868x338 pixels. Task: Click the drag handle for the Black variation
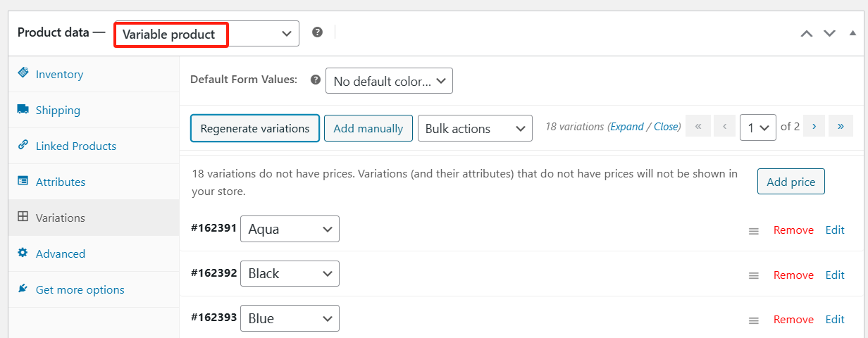point(753,275)
